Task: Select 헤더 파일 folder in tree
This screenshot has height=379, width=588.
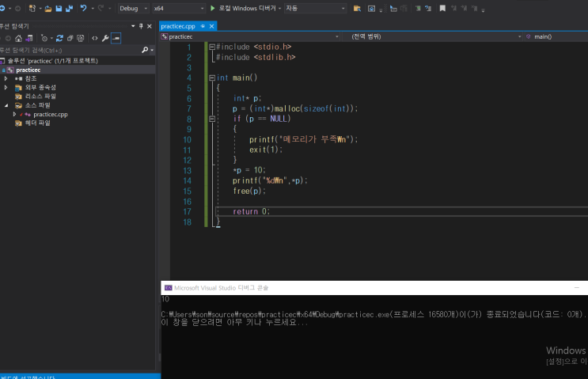Action: coord(37,123)
